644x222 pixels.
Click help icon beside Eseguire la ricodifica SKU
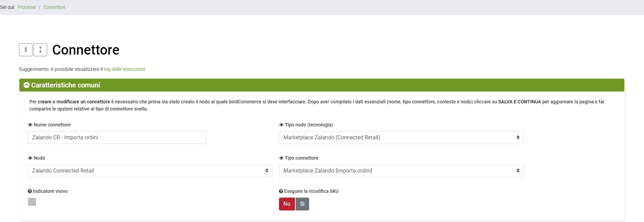click(x=281, y=191)
